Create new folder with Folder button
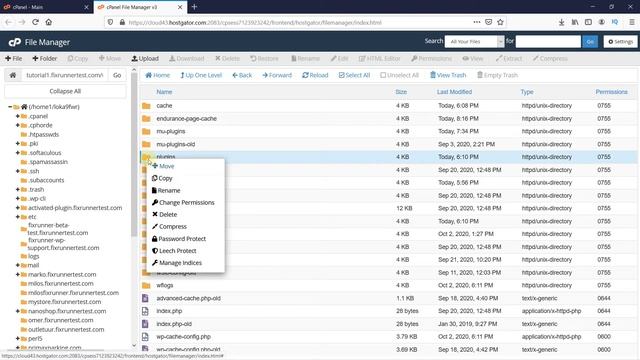 pyautogui.click(x=44, y=58)
